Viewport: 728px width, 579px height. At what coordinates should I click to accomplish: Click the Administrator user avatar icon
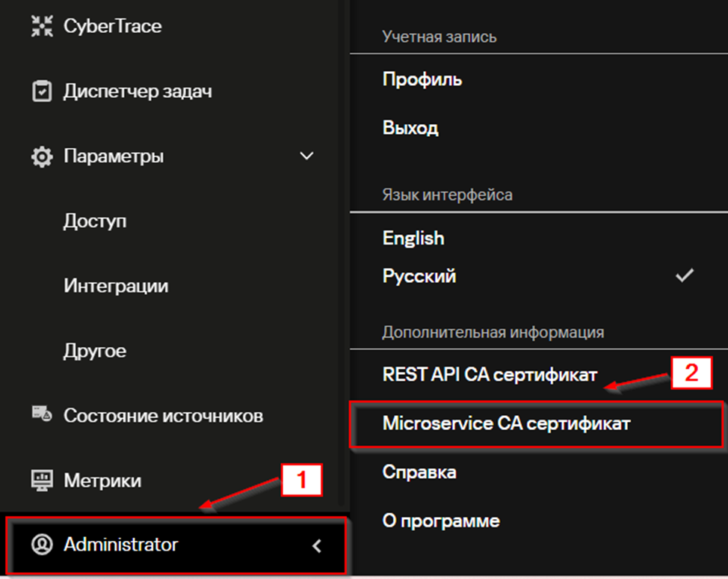42,545
